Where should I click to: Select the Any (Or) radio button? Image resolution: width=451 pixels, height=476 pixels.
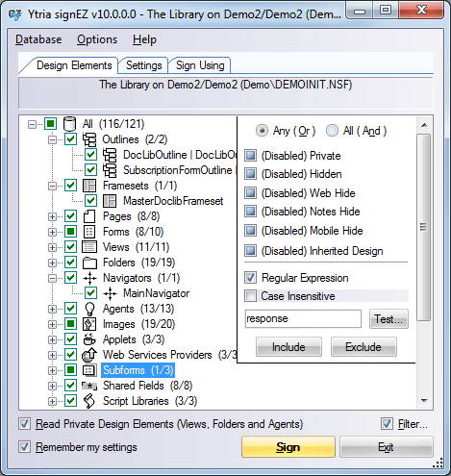262,131
